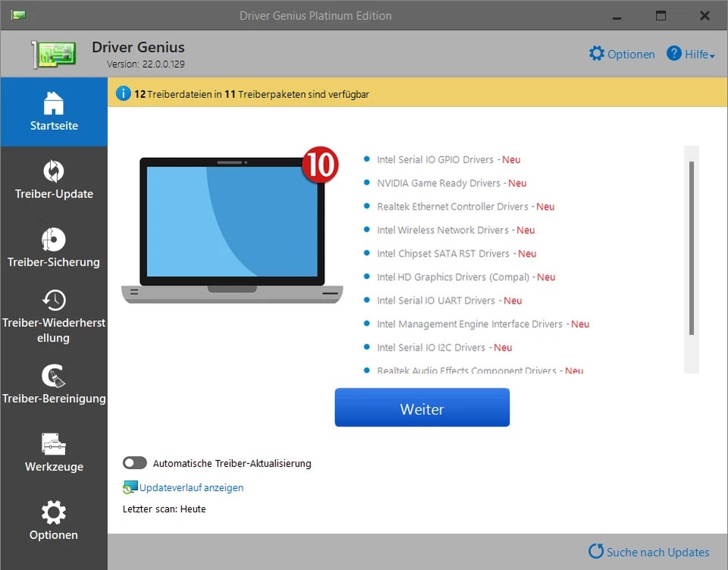
Task: Open Treiber-Sicherung for driver backup
Action: 53,248
